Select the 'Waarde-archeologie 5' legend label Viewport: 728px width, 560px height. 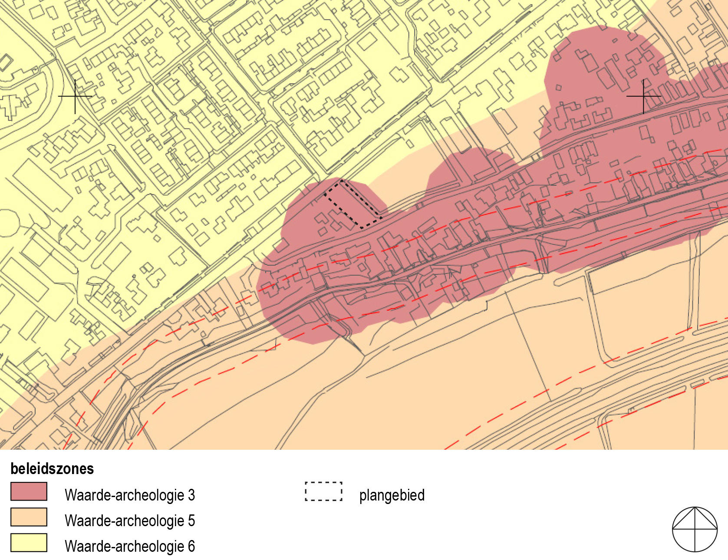(130, 521)
